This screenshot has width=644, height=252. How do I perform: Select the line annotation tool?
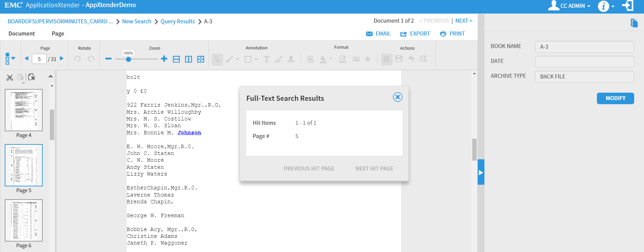(229, 59)
